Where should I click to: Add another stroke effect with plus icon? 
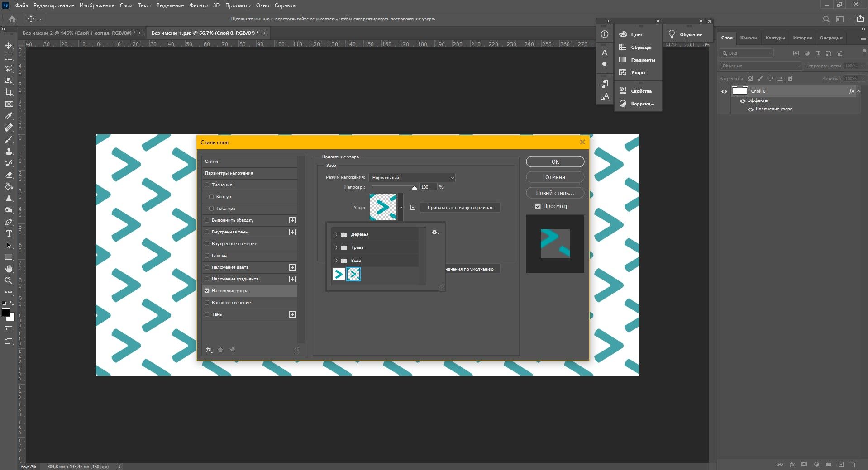tap(292, 220)
